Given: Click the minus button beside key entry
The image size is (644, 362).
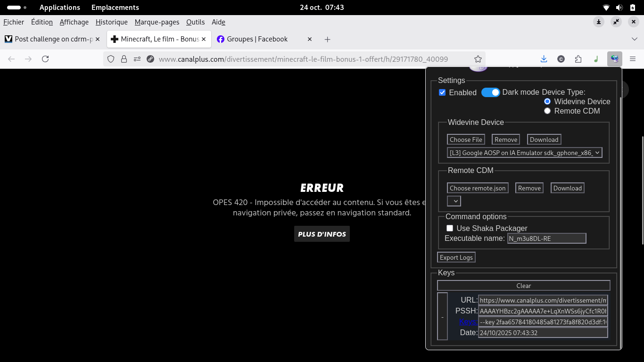Looking at the screenshot, I should click(x=442, y=316).
